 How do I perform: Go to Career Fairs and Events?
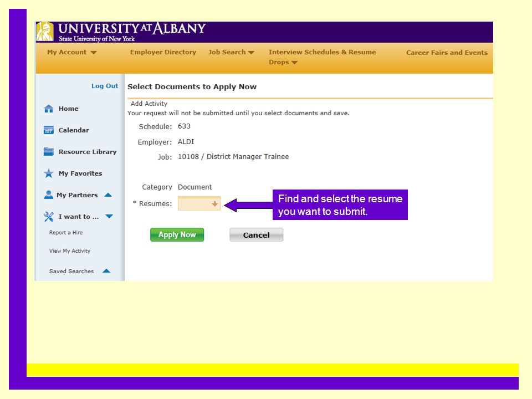pos(447,53)
